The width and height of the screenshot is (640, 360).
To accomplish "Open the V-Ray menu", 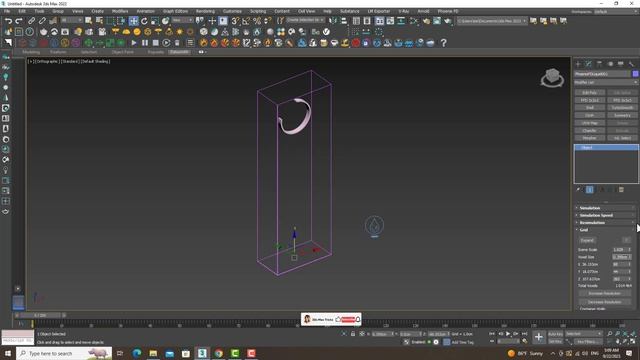I will (404, 11).
